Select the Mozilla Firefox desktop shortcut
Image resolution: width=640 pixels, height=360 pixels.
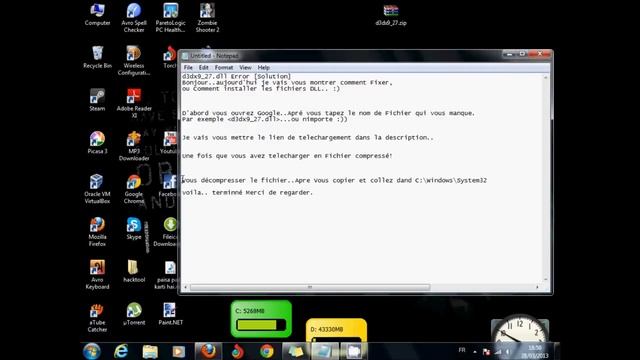click(x=97, y=232)
